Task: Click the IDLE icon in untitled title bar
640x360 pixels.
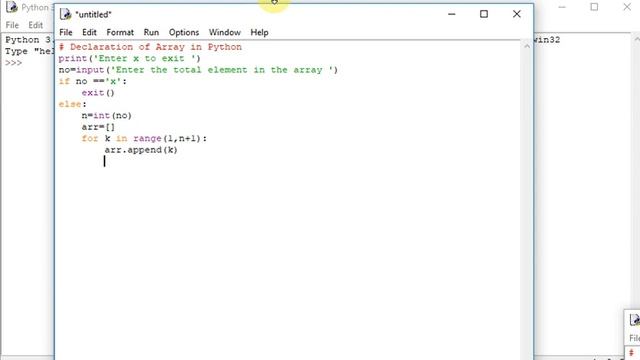Action: pos(65,14)
